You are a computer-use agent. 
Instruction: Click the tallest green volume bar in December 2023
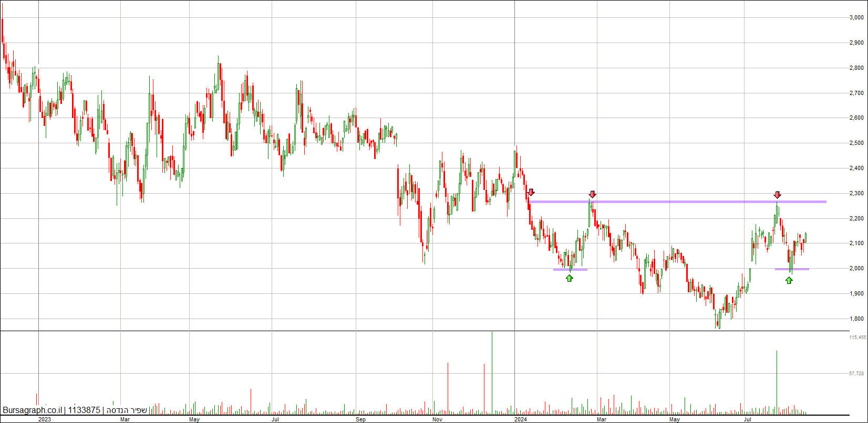pos(492,372)
